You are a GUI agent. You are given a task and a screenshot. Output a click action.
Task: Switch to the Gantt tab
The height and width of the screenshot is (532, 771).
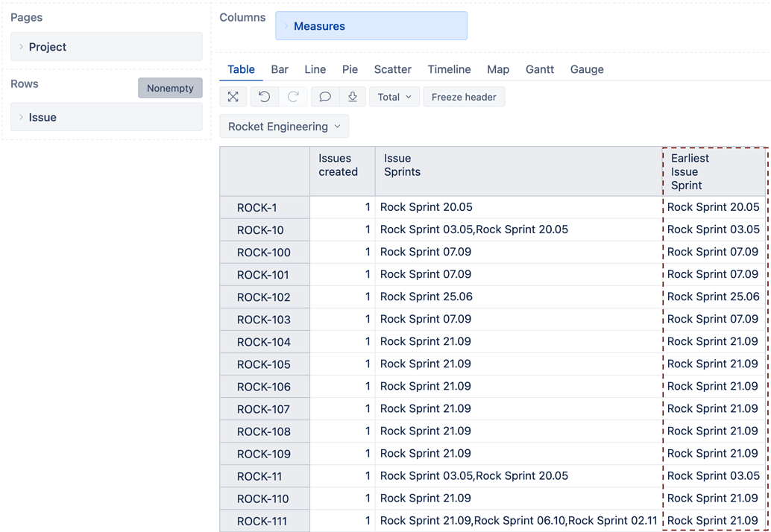(539, 69)
